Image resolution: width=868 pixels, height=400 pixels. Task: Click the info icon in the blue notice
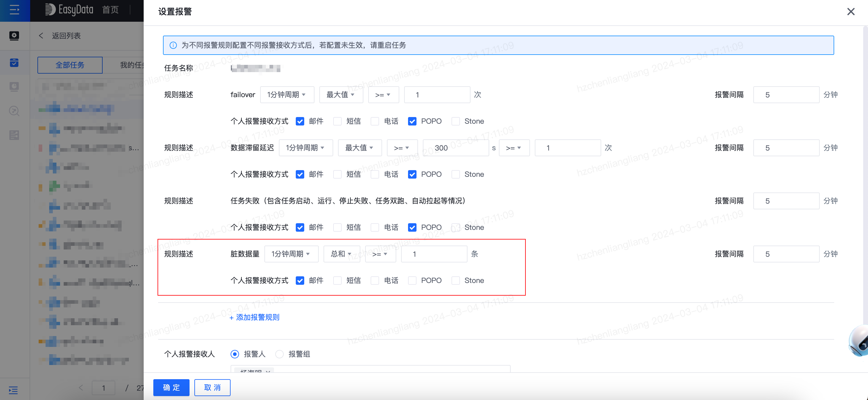[173, 46]
